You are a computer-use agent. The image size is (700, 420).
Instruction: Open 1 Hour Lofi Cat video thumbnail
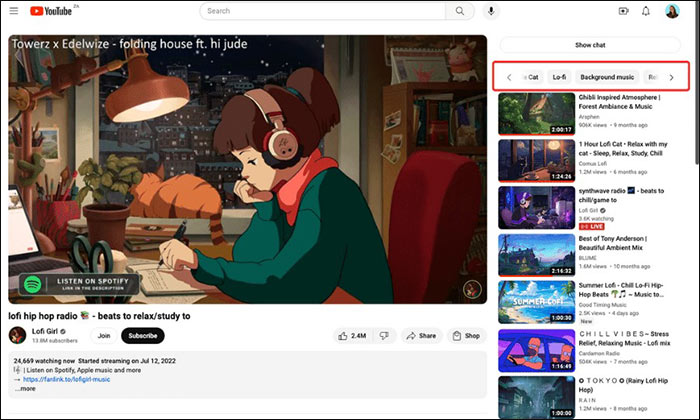[537, 161]
